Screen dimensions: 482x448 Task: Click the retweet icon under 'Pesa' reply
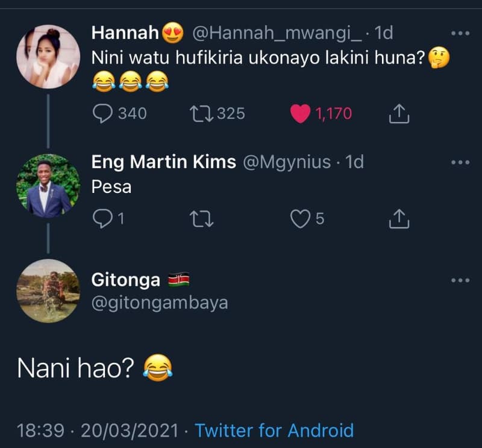pyautogui.click(x=202, y=219)
